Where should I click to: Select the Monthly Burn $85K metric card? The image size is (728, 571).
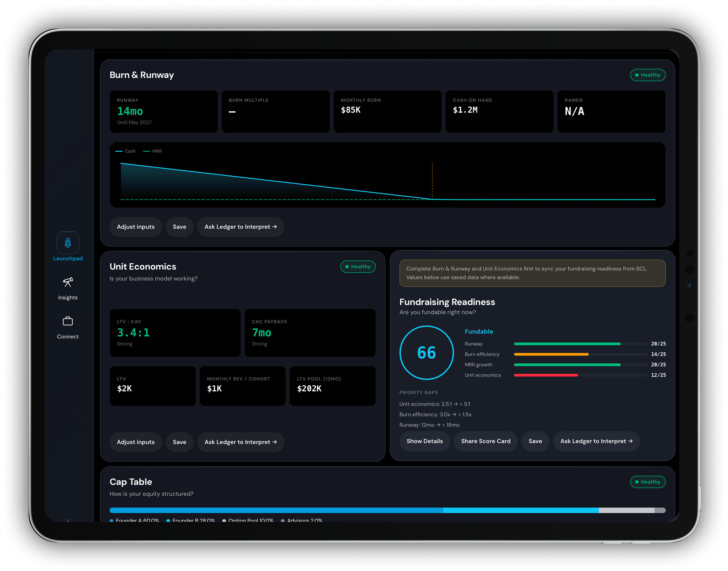(387, 111)
